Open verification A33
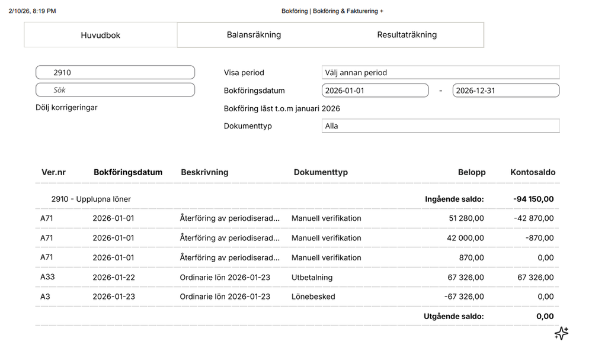 click(x=297, y=277)
